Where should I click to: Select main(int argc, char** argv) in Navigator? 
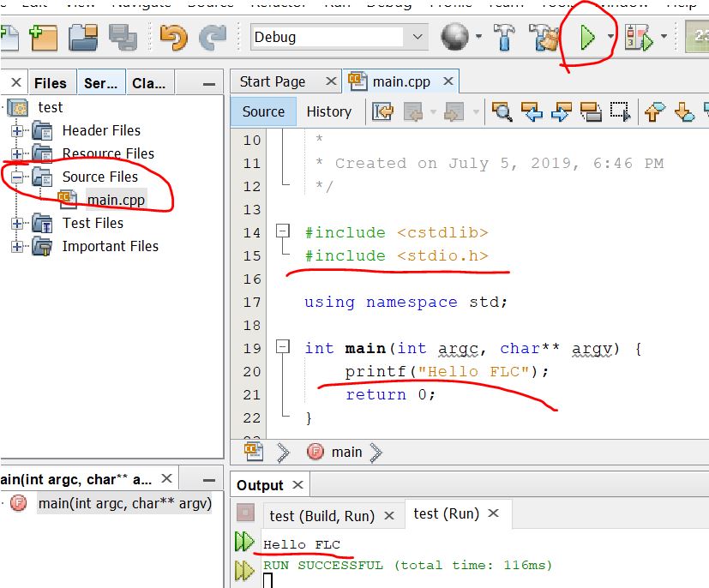[124, 503]
